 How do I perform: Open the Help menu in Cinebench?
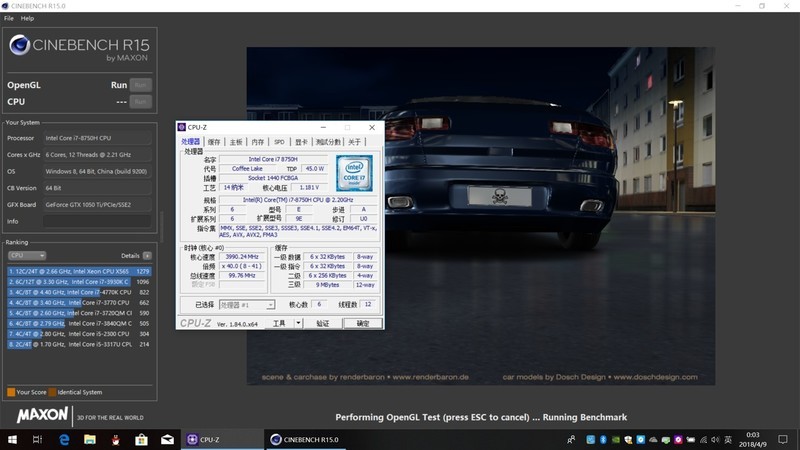tap(27, 18)
